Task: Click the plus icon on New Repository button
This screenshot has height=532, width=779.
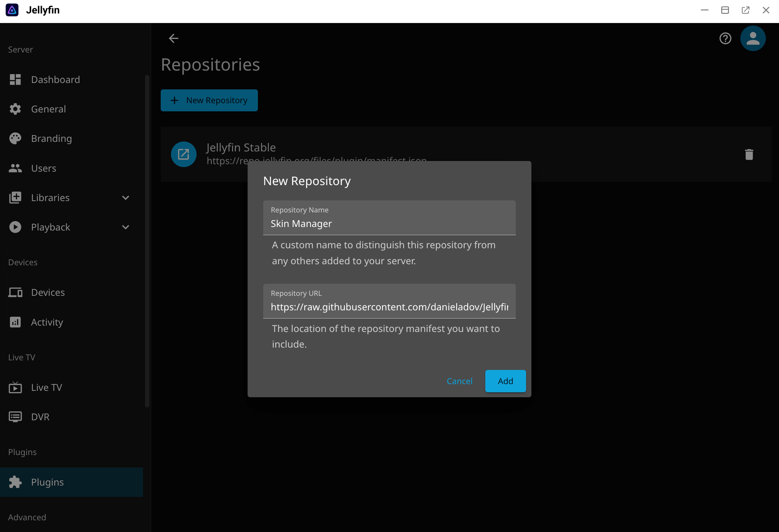Action: [175, 100]
